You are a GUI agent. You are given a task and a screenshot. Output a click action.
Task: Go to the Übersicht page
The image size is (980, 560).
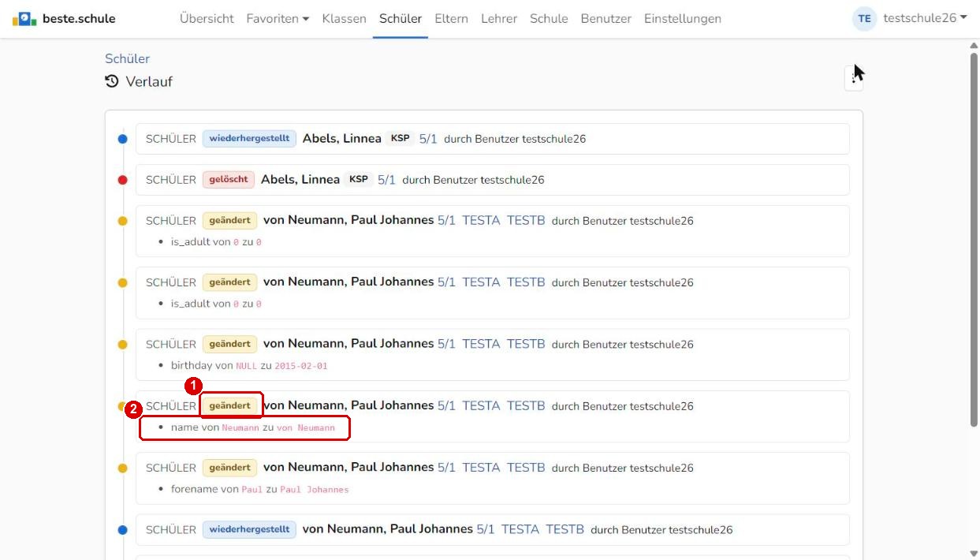tap(207, 18)
